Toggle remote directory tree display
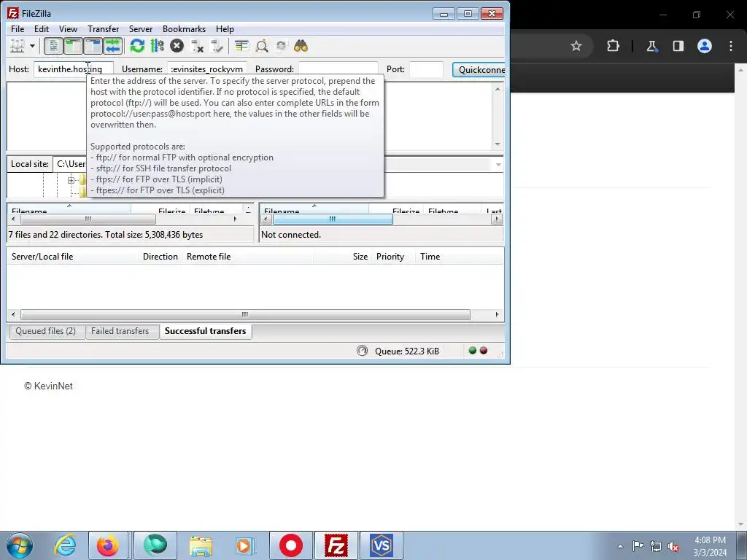Screen dimensions: 747x560 tap(93, 46)
